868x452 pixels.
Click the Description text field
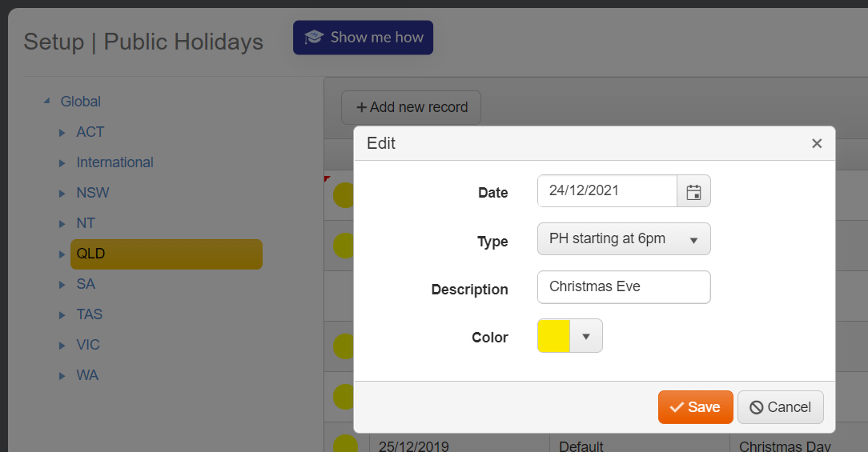tap(624, 287)
